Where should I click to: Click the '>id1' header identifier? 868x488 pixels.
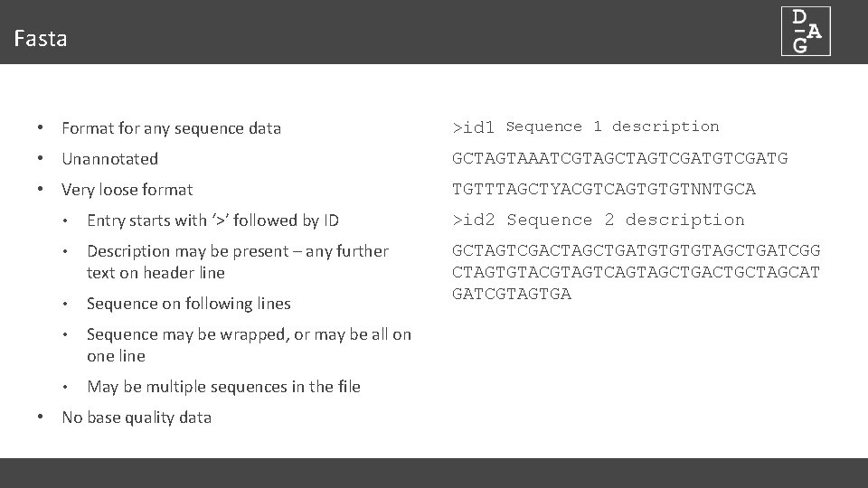click(473, 128)
